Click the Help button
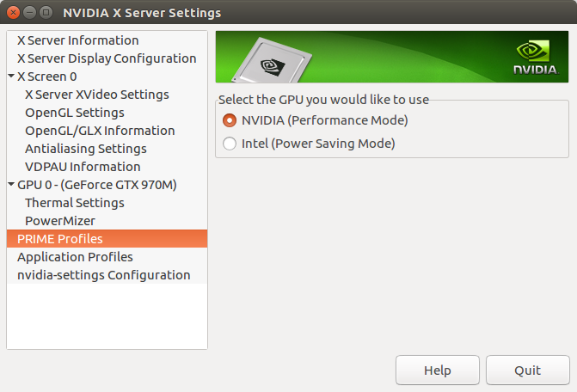This screenshot has height=392, width=577. (x=437, y=371)
